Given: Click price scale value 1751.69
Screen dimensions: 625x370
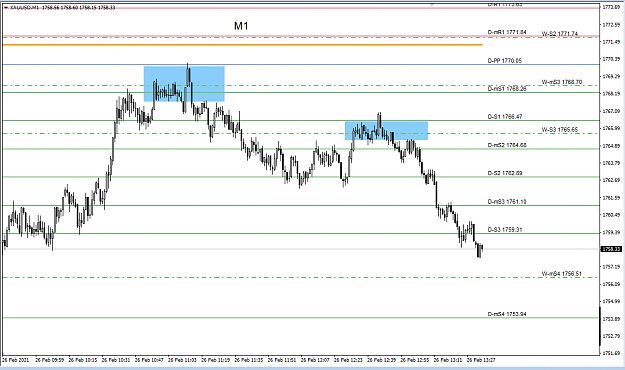Looking at the screenshot, I should click(x=611, y=353).
